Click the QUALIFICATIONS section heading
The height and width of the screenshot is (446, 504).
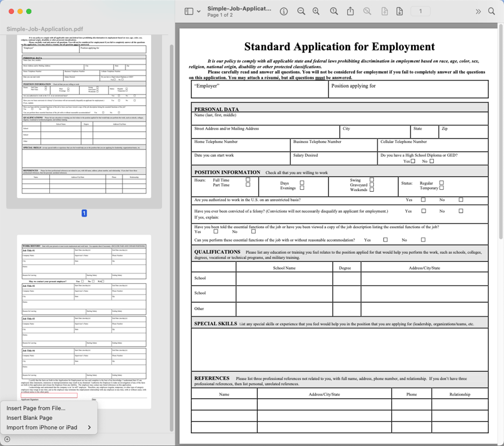pos(217,252)
